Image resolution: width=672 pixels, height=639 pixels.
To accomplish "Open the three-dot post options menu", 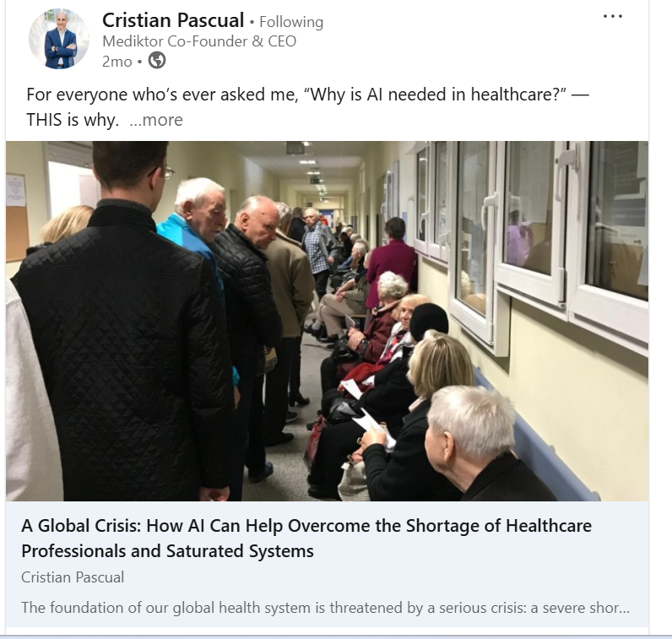I will (612, 16).
